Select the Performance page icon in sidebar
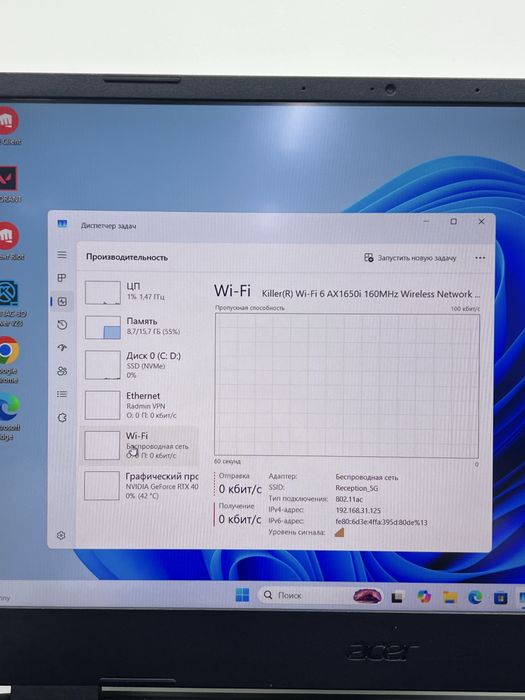Viewport: 525px width, 700px height. pyautogui.click(x=62, y=301)
